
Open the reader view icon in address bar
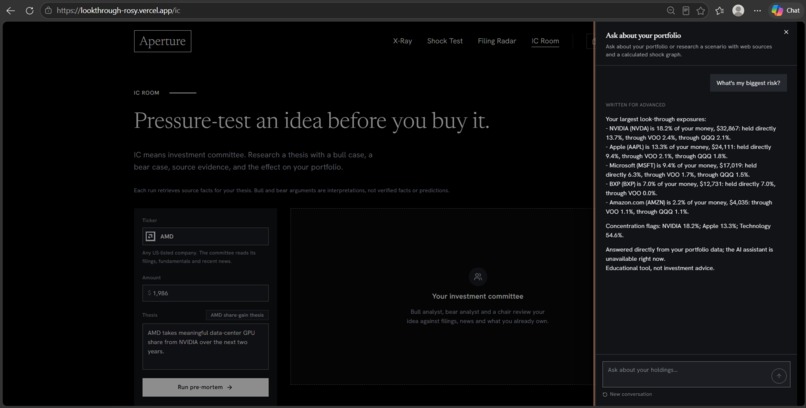coord(686,10)
